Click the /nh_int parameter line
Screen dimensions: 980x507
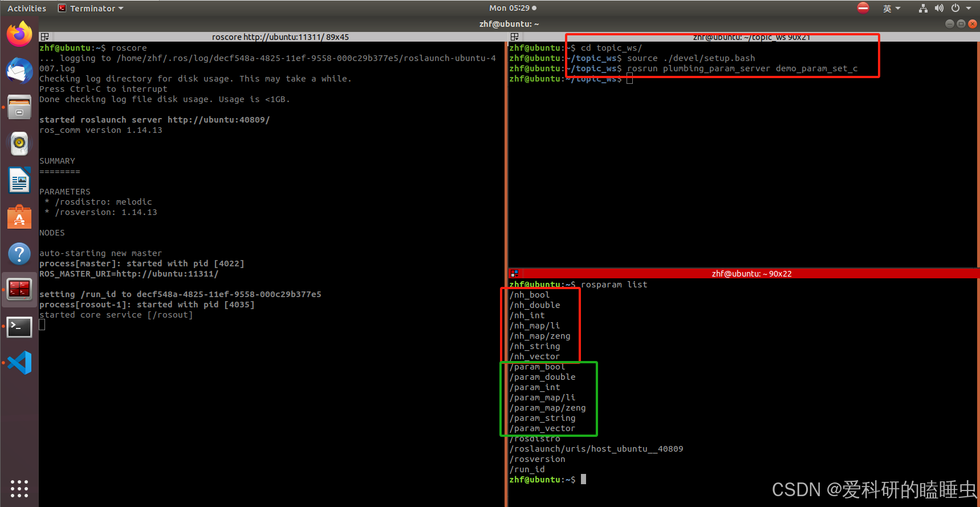click(x=527, y=315)
